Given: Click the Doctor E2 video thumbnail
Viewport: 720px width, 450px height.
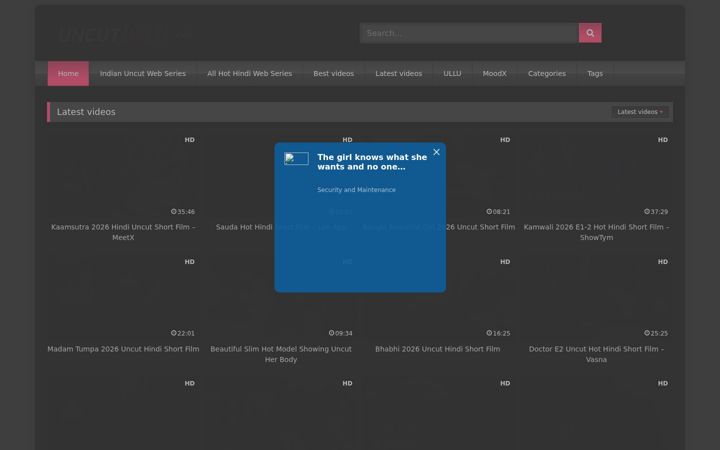Looking at the screenshot, I should 596,297.
